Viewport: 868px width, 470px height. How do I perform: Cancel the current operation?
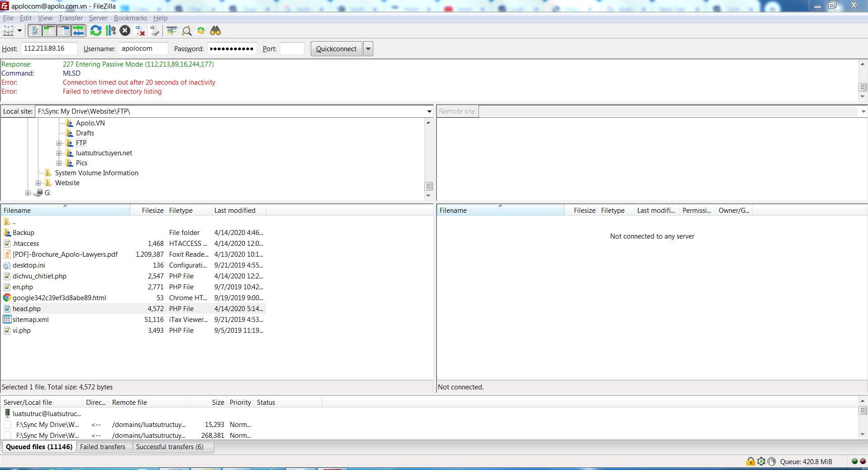125,31
